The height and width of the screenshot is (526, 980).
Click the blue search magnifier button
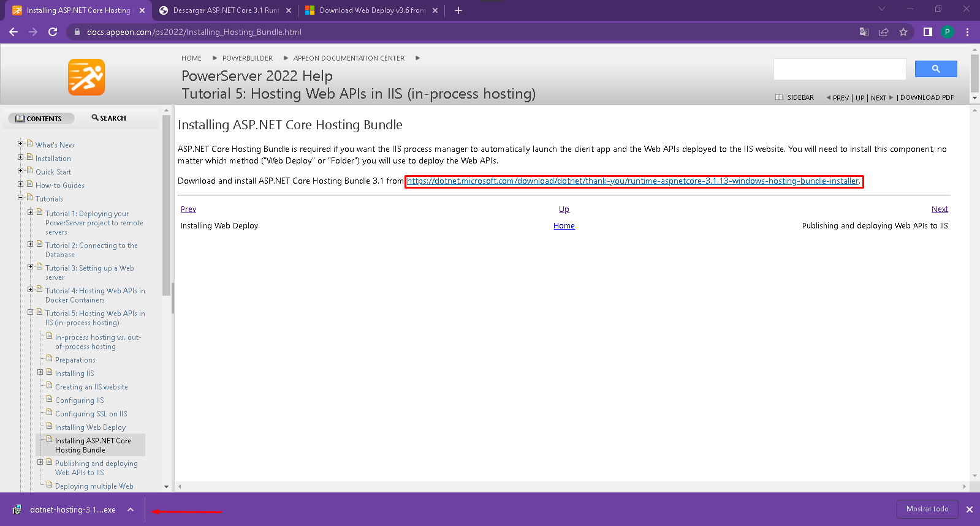[935, 69]
